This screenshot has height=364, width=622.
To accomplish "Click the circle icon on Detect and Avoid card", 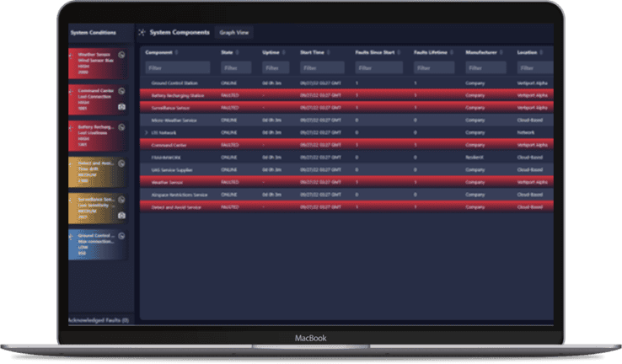I will click(121, 163).
